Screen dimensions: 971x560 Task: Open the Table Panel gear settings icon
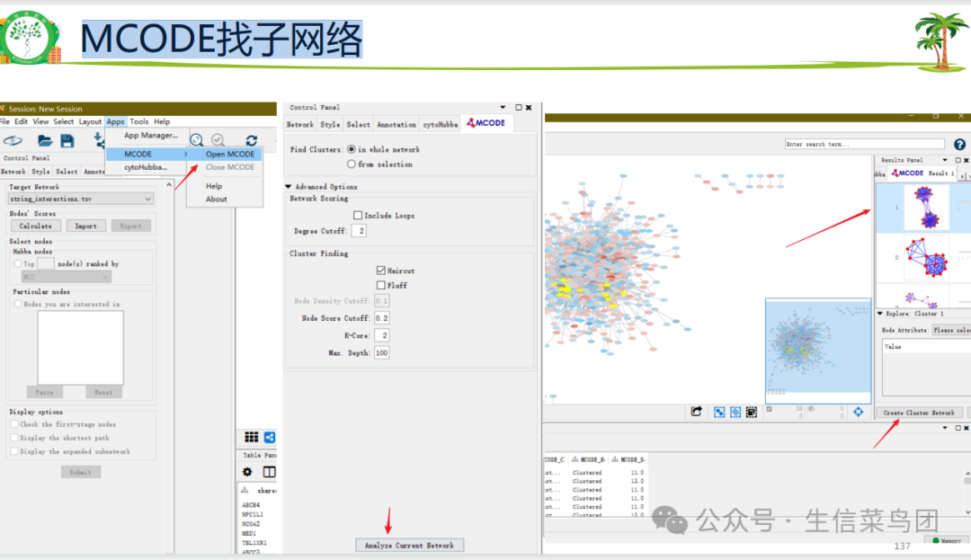coord(247,472)
